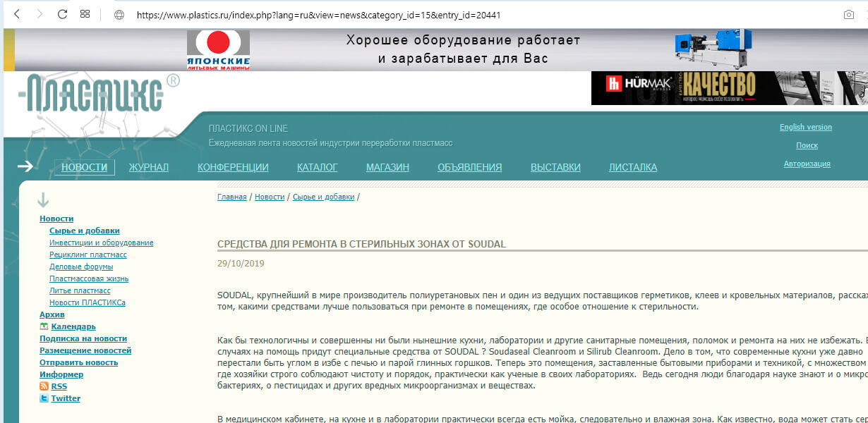Click the Японские литьевые машины banner logo
Viewport: 868px width, 423px height.
coord(218,50)
